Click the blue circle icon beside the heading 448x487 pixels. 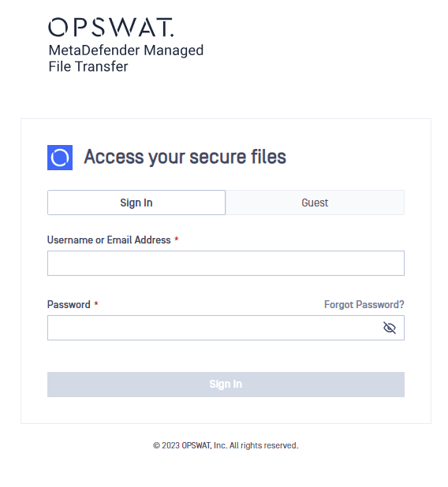(x=60, y=158)
